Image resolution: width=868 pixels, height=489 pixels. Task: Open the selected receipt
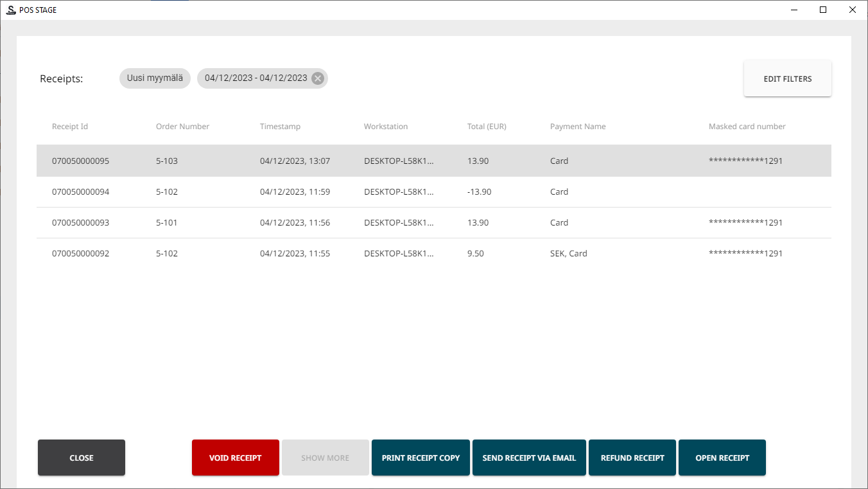722,458
